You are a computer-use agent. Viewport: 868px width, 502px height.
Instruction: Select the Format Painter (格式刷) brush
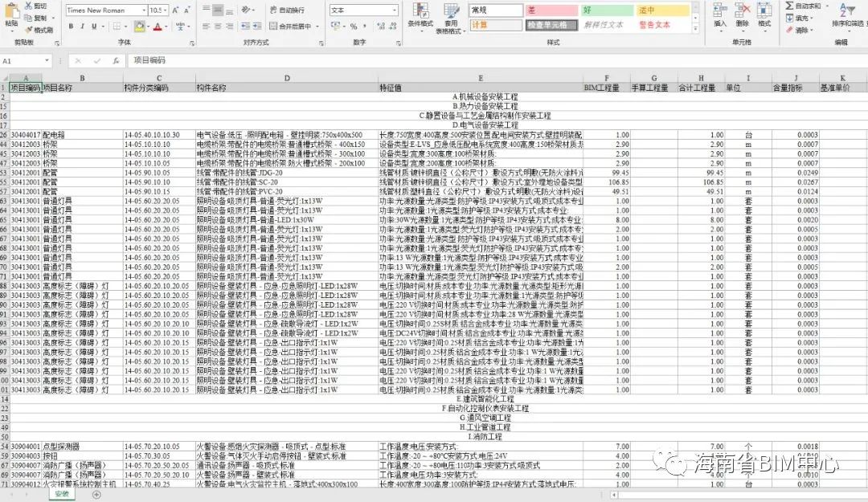click(27, 30)
